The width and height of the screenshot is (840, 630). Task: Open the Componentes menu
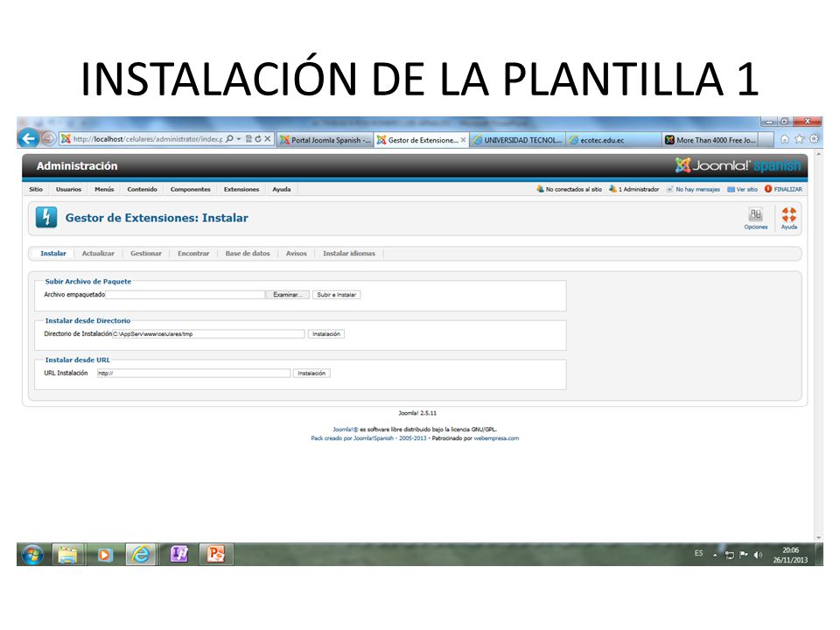(x=190, y=189)
